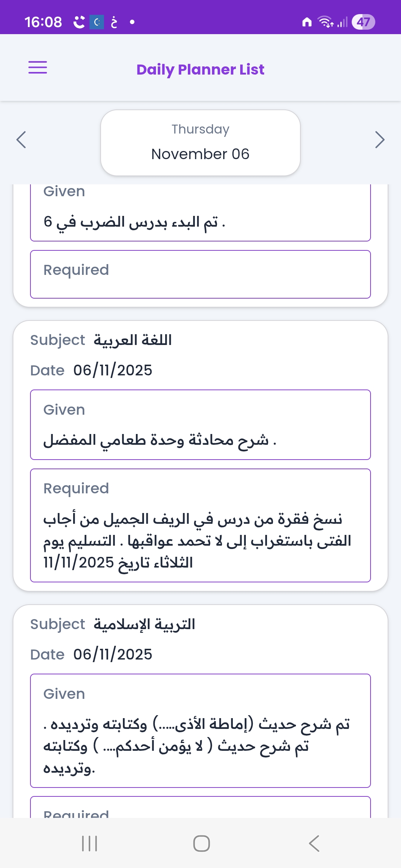Tap the Wi-Fi icon in status bar
This screenshot has height=868, width=401.
[325, 22]
